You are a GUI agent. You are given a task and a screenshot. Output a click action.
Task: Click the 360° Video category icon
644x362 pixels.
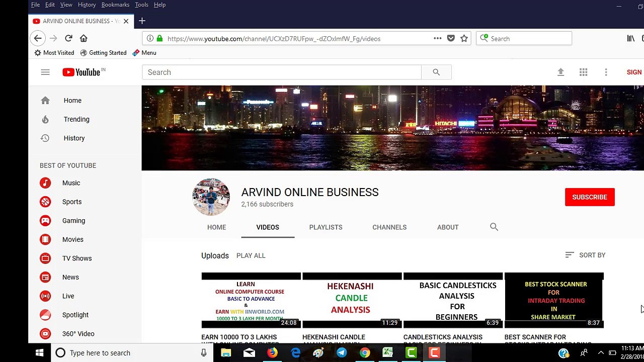click(45, 334)
